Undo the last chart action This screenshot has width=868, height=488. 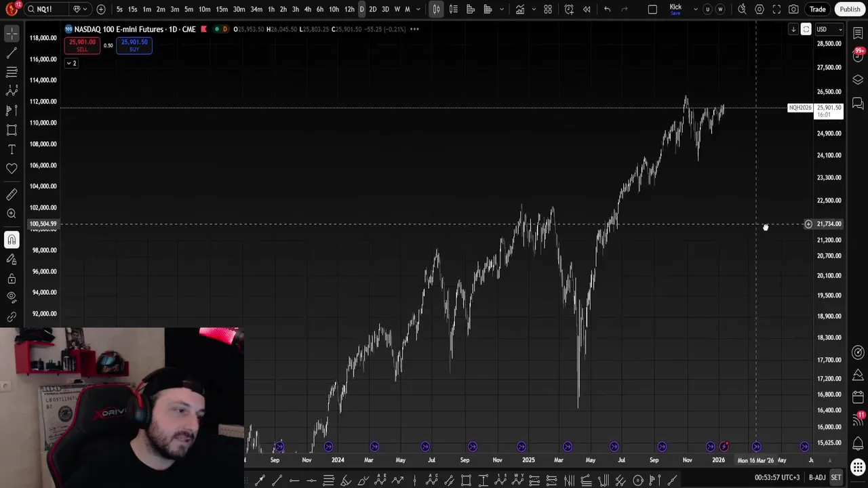coord(607,9)
